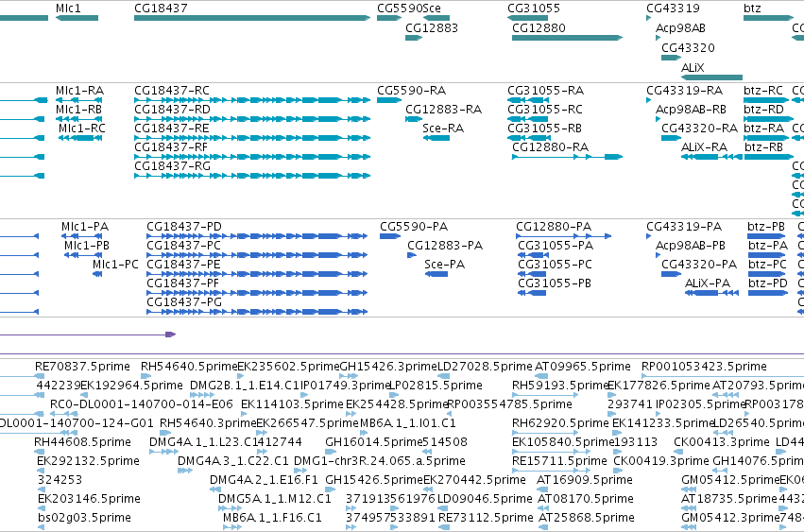Click protein label Mlc1-PC

[x=116, y=265]
